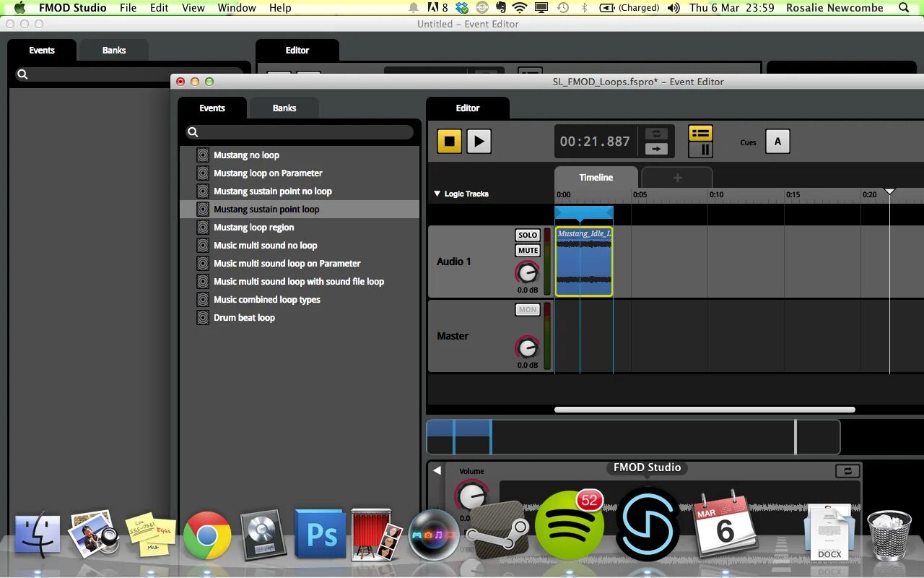Switch to the Timeline tab
This screenshot has height=578, width=924.
tap(596, 177)
